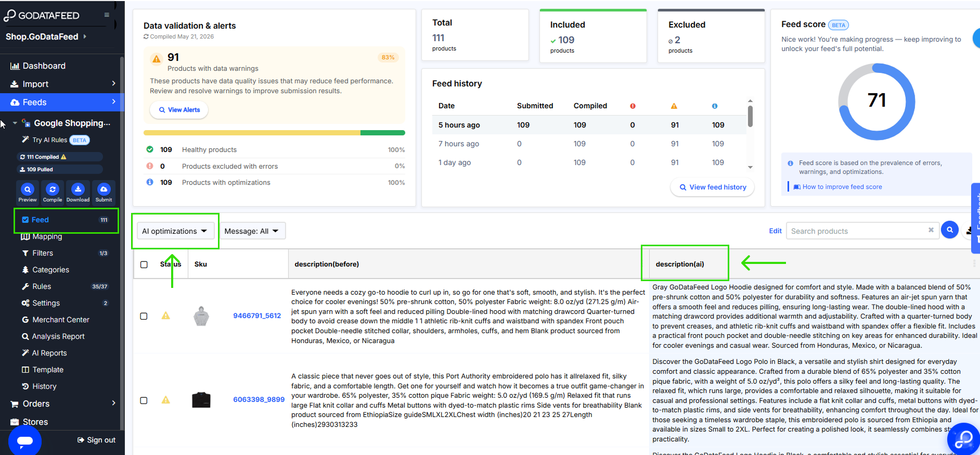980x455 pixels.
Task: Open How to improve feed score link
Action: tap(842, 187)
